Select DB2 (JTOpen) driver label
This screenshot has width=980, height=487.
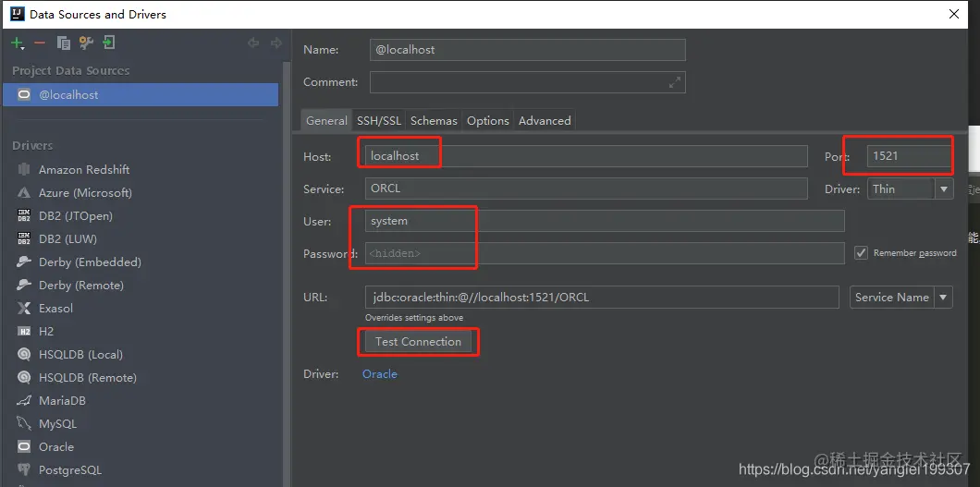pyautogui.click(x=75, y=215)
